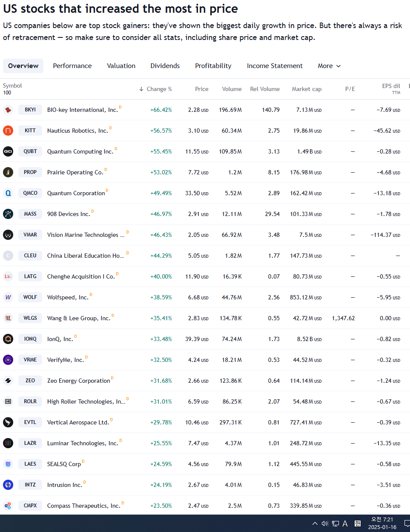This screenshot has width=410, height=532.
Task: Open the Dividends tab
Action: coord(165,66)
